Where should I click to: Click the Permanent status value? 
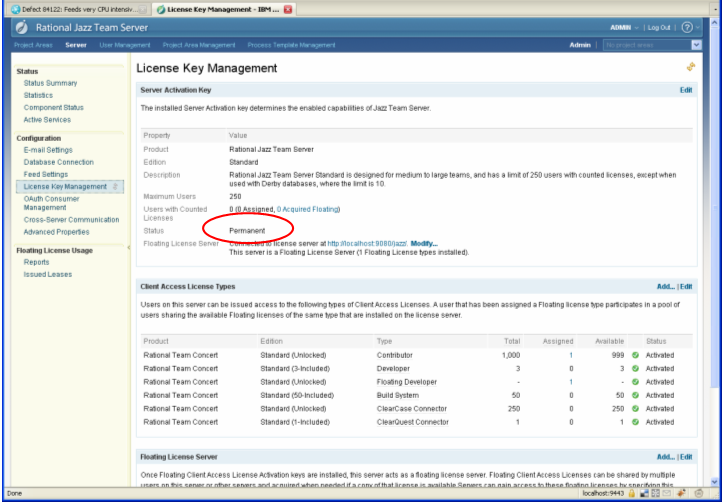(x=247, y=231)
